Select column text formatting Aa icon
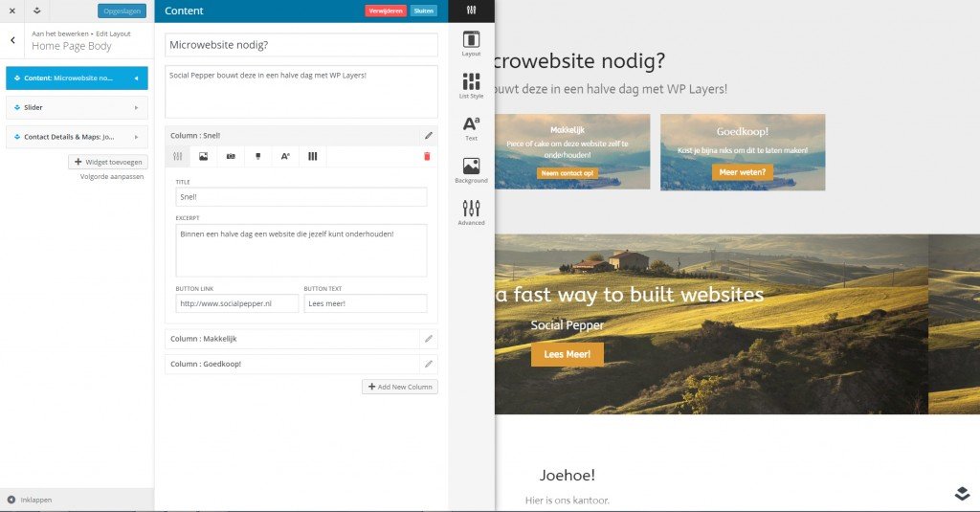Screen dimensions: 980x512 tap(285, 156)
